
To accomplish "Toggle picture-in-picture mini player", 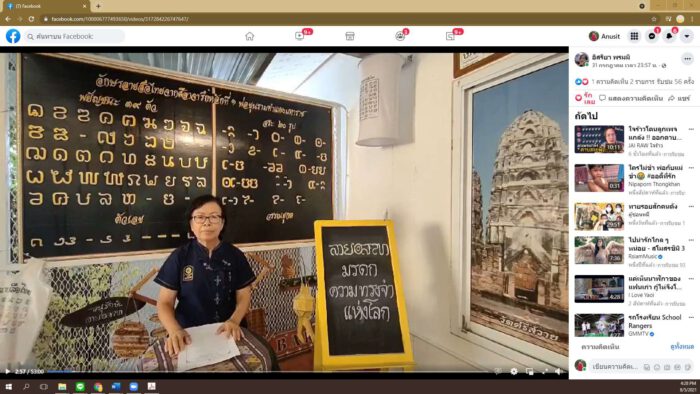I will (529, 371).
